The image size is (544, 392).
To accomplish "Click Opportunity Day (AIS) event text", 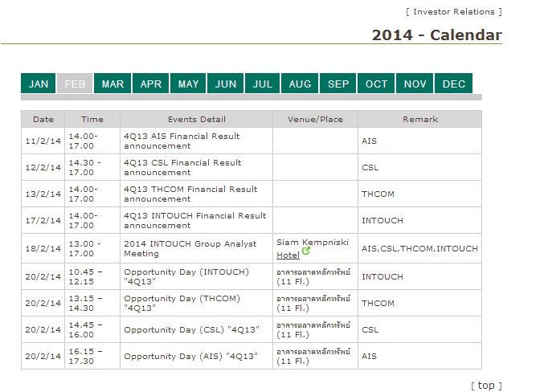I will click(190, 356).
